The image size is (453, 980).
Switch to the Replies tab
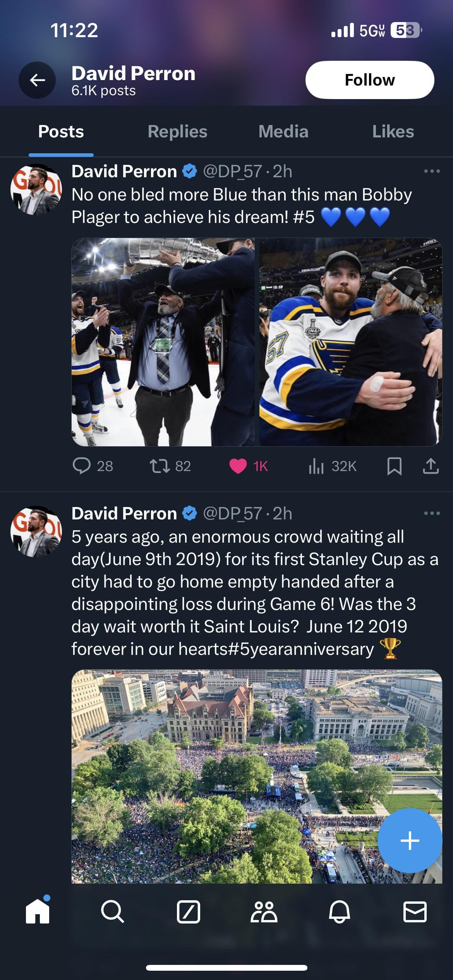177,132
